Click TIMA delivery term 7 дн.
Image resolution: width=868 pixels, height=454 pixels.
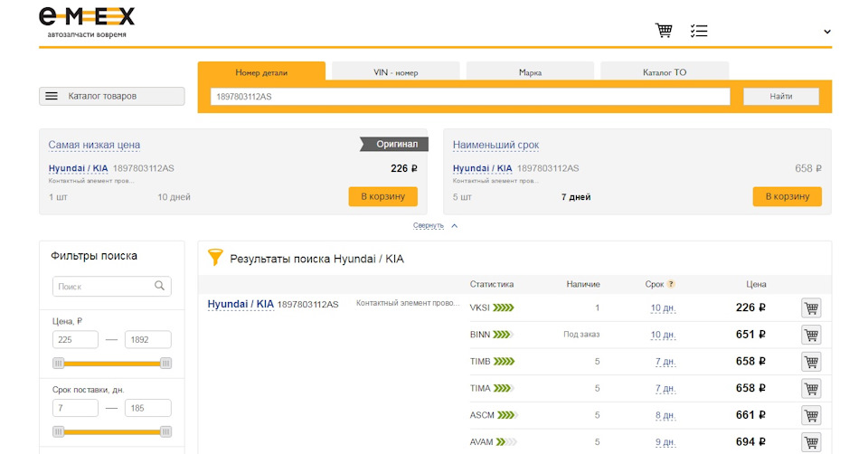click(665, 389)
